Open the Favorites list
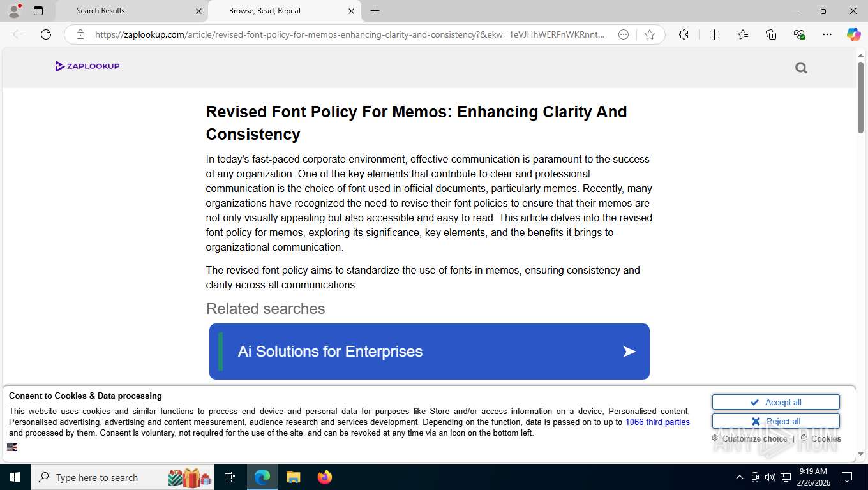This screenshot has width=868, height=490. (743, 34)
